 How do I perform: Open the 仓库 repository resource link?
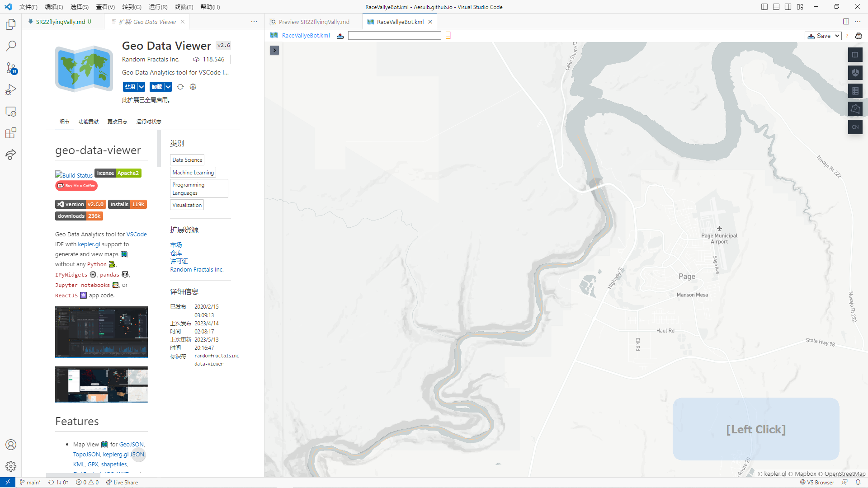176,253
